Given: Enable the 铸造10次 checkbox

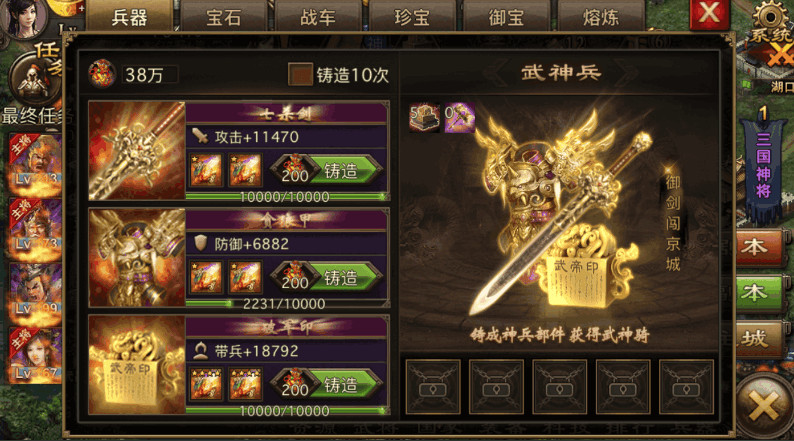Looking at the screenshot, I should [299, 74].
